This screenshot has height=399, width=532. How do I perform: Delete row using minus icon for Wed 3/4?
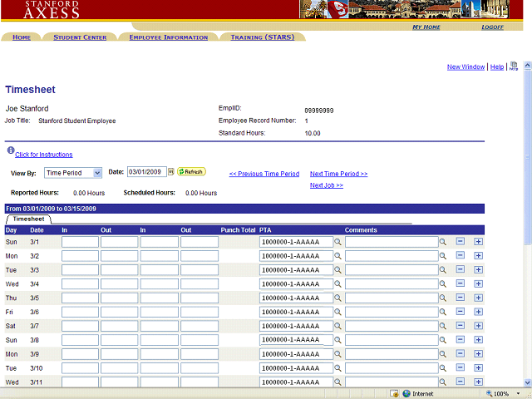[461, 284]
